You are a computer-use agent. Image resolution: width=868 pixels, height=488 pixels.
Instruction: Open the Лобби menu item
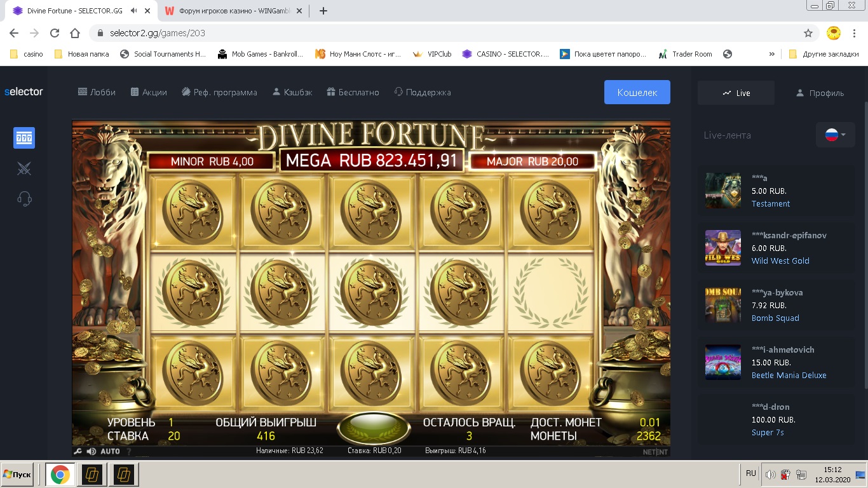(x=97, y=92)
